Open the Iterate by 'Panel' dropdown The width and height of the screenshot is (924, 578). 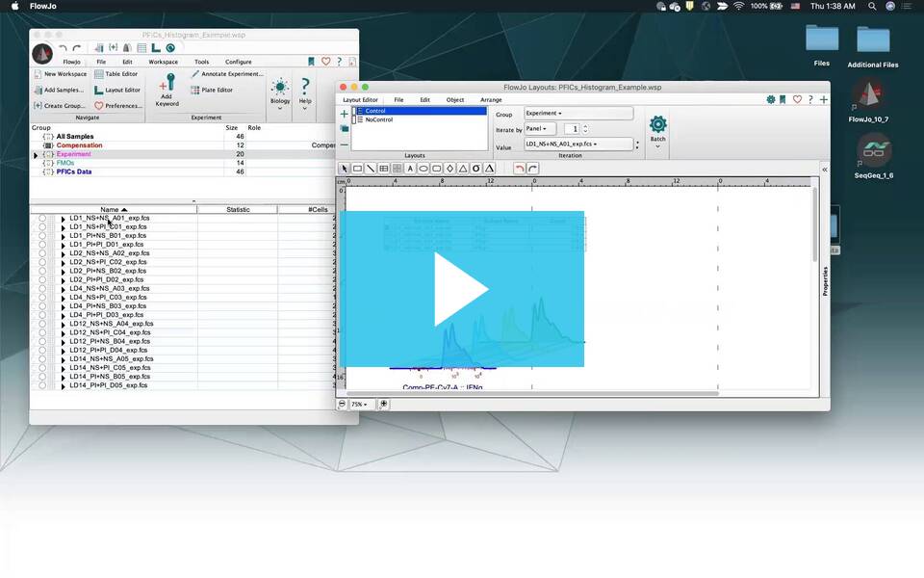click(540, 128)
